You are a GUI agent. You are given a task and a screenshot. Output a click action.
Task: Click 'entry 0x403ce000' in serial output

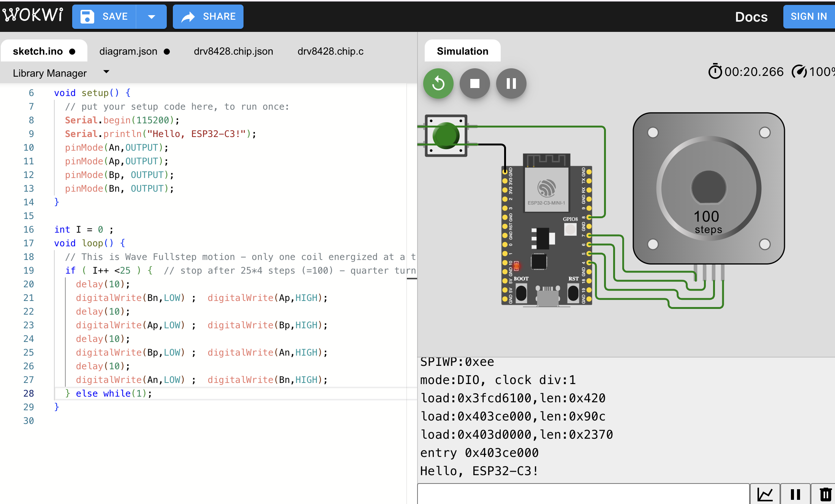click(x=479, y=452)
